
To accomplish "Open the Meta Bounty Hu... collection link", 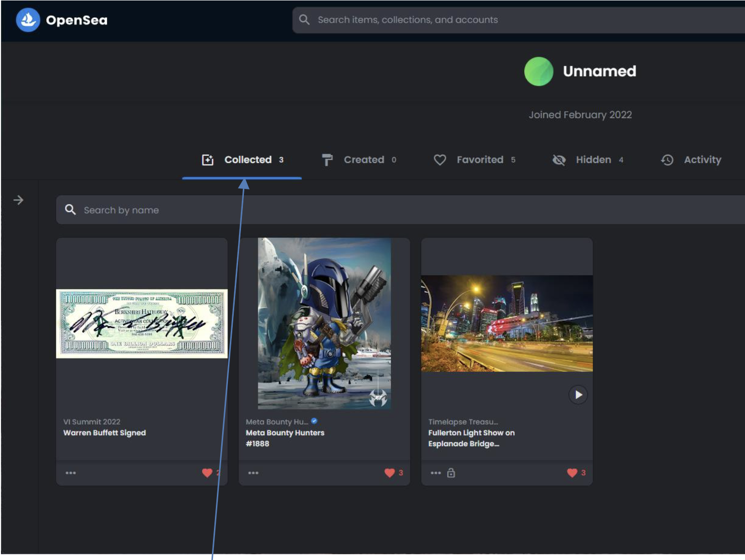I will pyautogui.click(x=277, y=422).
